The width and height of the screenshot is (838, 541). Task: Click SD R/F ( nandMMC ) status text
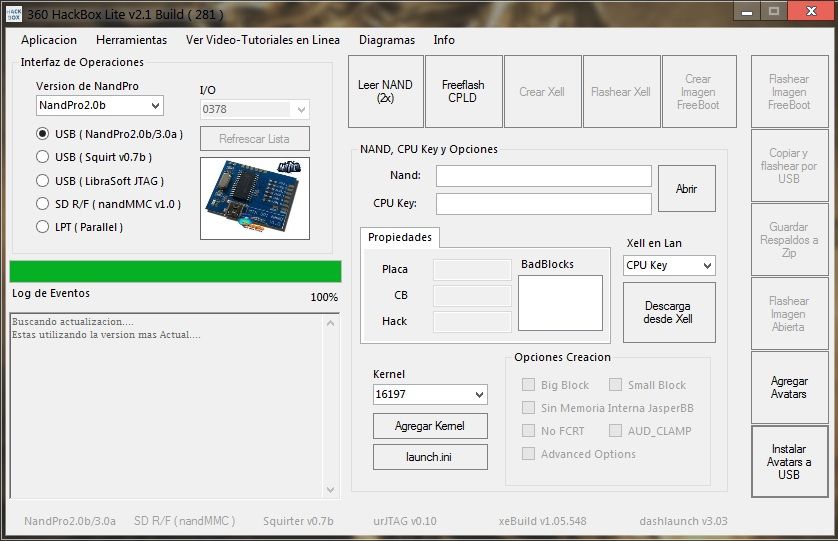[184, 521]
